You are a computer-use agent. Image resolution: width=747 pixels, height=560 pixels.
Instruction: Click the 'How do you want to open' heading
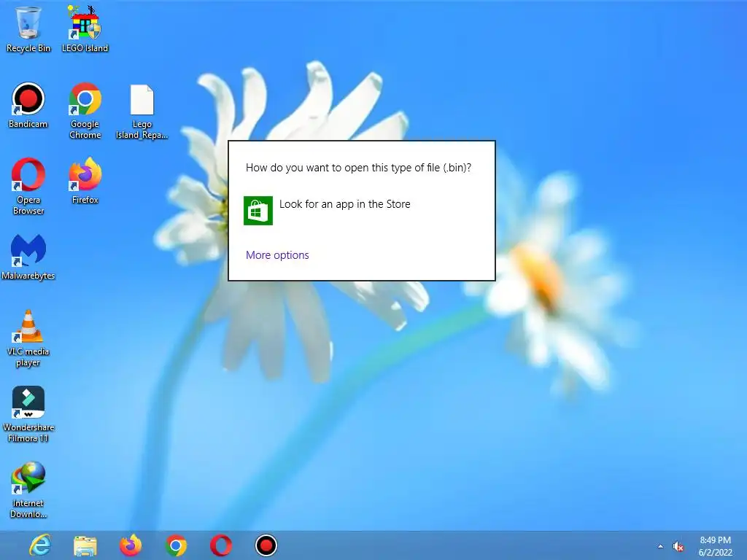(x=358, y=168)
